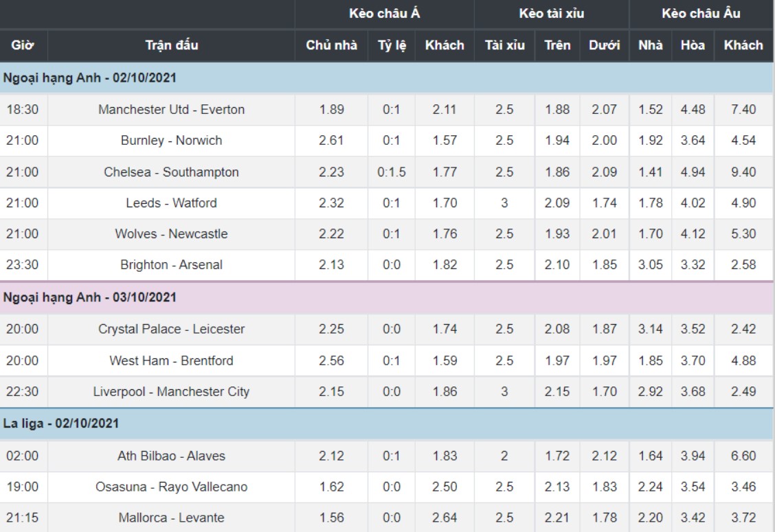
Task: Select the Burnley - Norwich match row
Action: click(x=387, y=141)
